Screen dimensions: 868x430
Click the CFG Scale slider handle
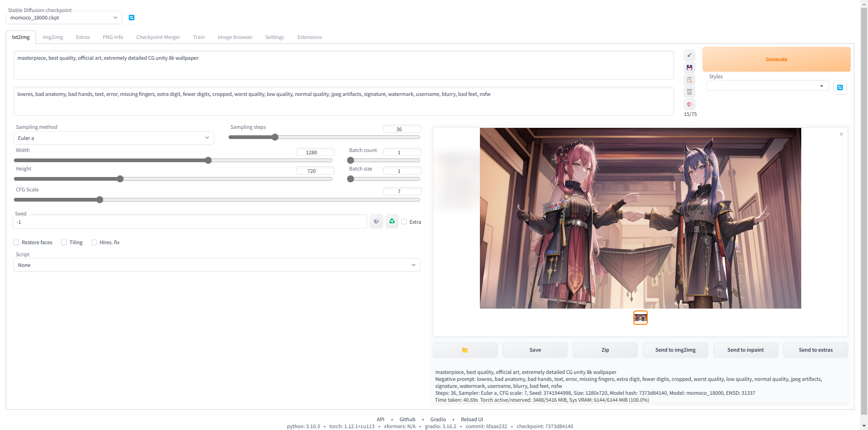point(100,200)
